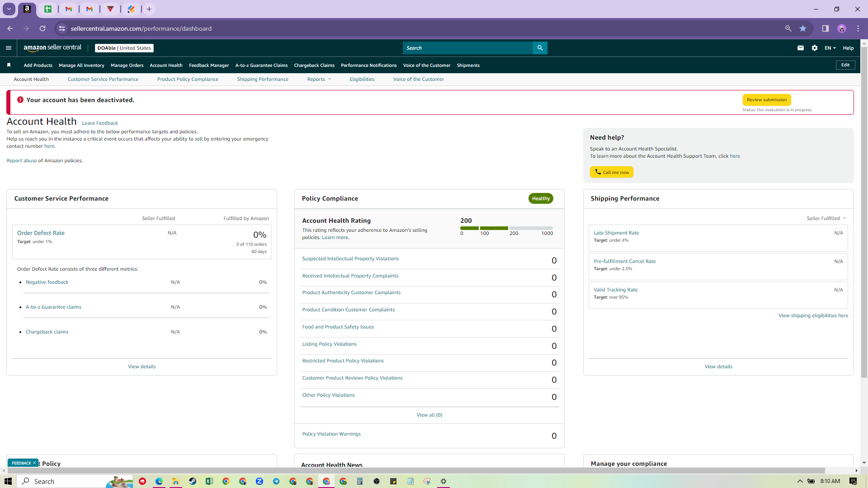Click the bookmark flag icon before Add Products
868x488 pixels.
tap(9, 65)
